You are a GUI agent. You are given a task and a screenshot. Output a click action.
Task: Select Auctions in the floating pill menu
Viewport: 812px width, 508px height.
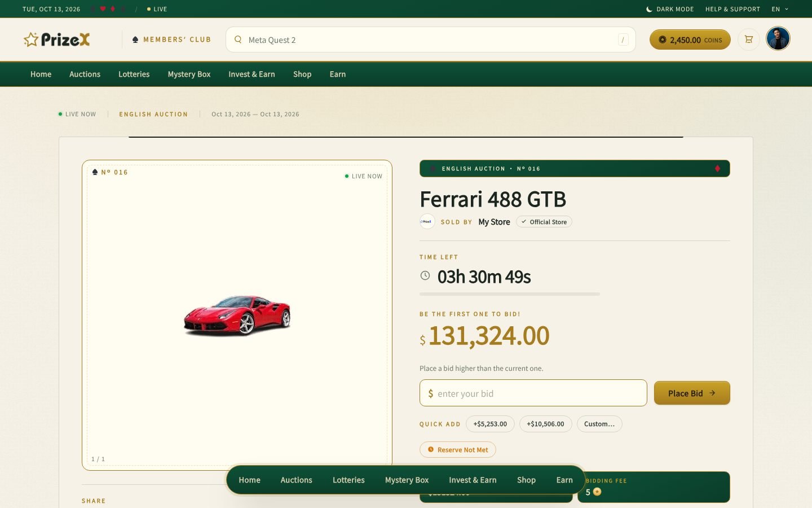[x=296, y=480]
